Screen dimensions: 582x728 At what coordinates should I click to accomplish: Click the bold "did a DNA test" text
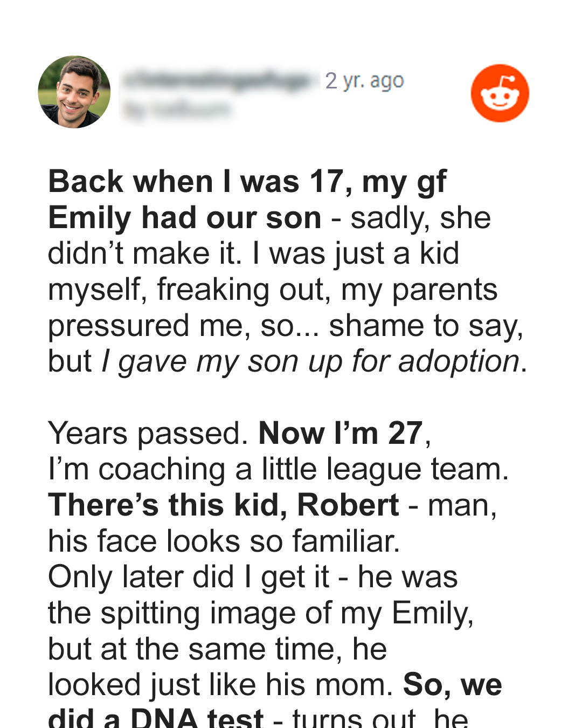[x=156, y=718]
